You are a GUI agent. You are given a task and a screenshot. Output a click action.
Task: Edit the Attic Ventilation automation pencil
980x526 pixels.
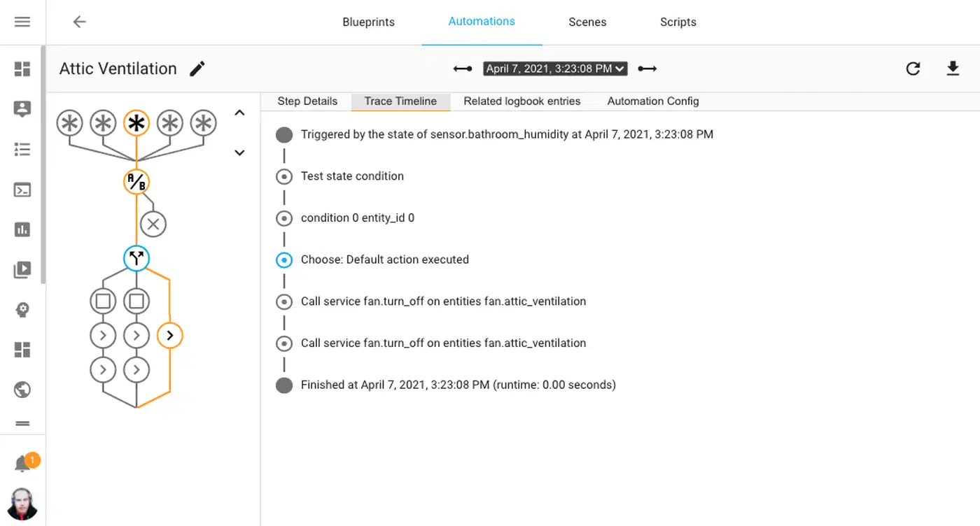pos(197,69)
